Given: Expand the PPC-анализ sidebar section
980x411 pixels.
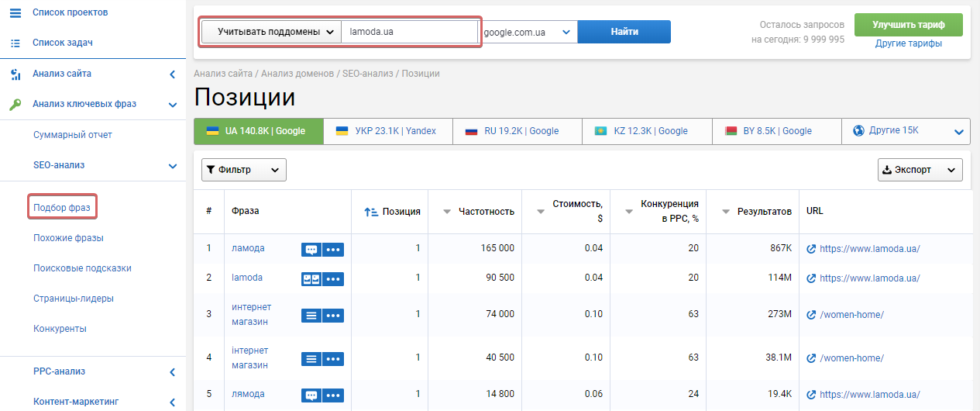Looking at the screenshot, I should click(x=172, y=371).
